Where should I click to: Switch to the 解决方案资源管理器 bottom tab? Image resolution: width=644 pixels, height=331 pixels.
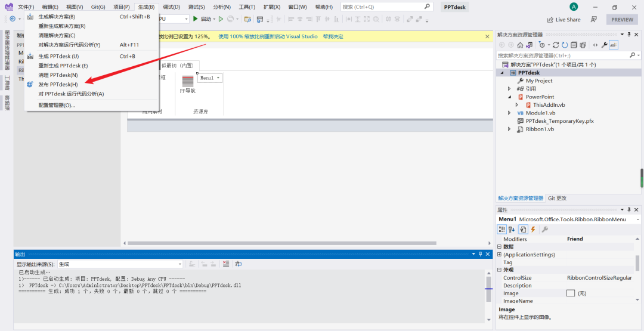coord(521,198)
